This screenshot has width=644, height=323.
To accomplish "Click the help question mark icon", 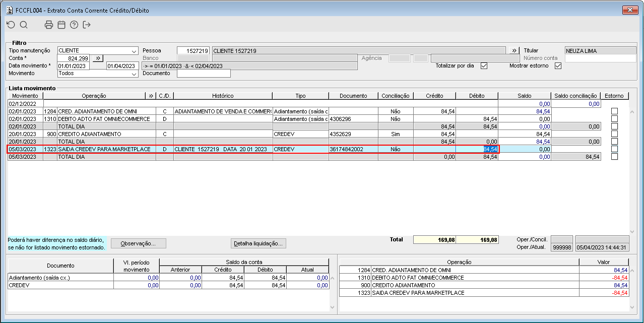I will click(x=74, y=25).
